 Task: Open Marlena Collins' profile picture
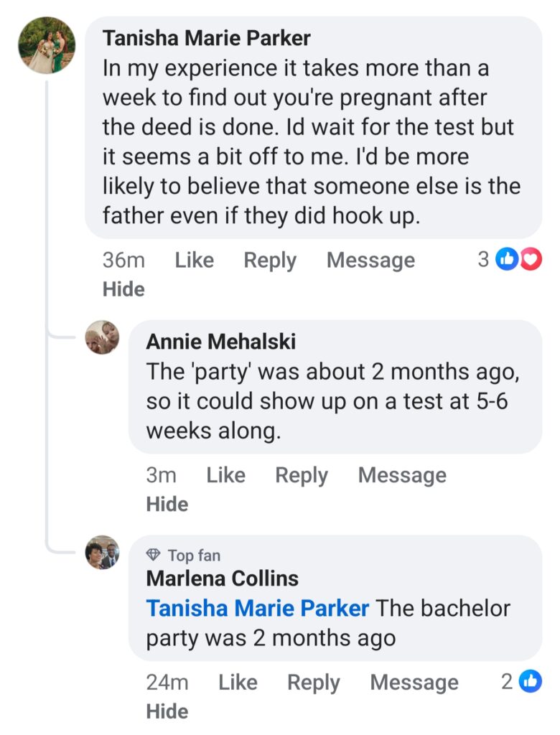coord(102,553)
